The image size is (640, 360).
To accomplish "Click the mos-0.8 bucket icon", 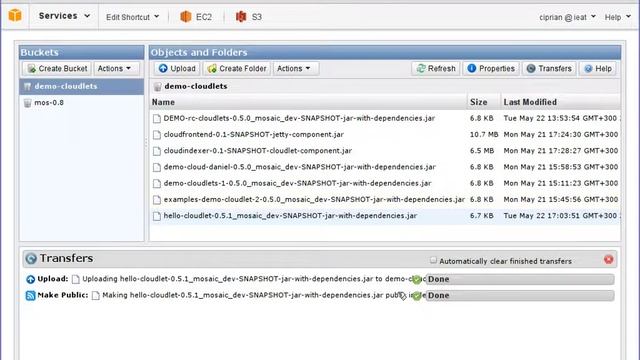I will pyautogui.click(x=27, y=103).
